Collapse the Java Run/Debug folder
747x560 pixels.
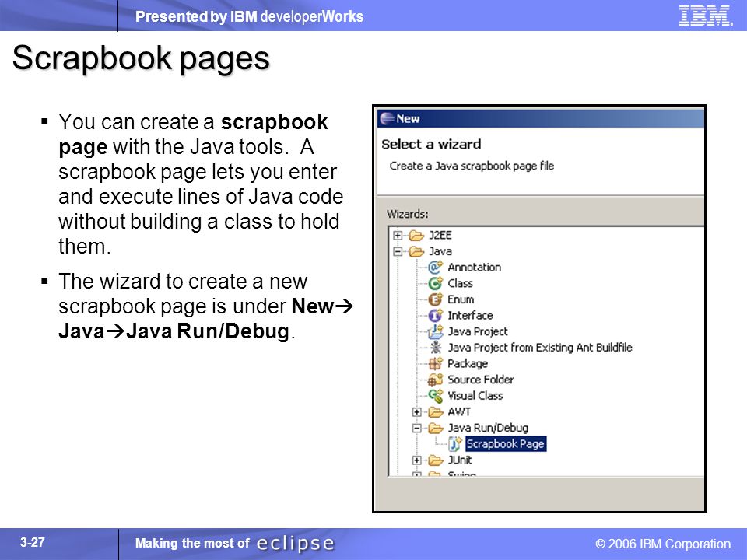[x=417, y=428]
